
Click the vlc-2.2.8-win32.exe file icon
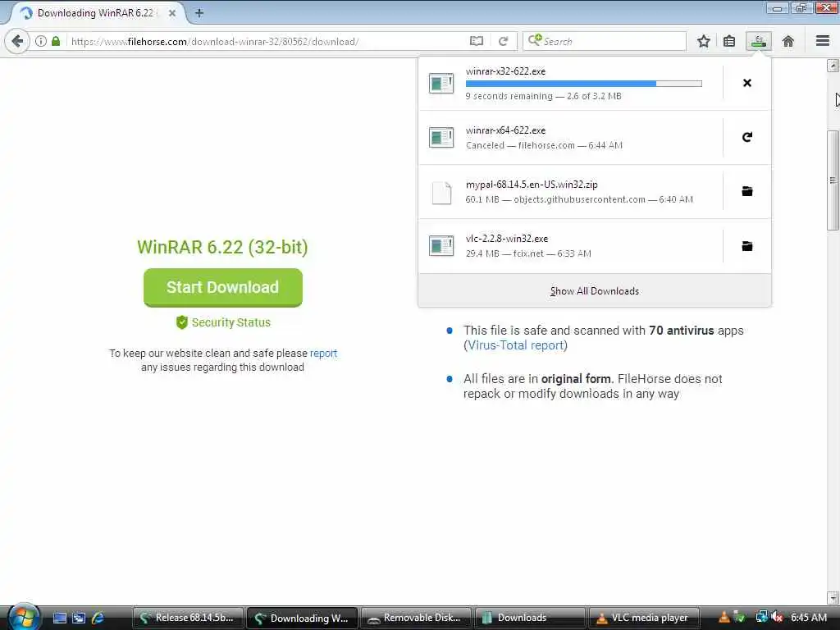click(x=441, y=246)
